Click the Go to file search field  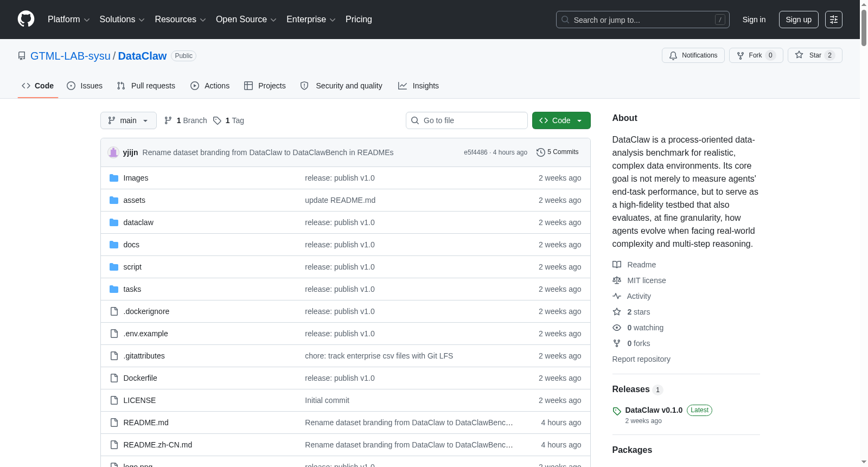tap(467, 120)
